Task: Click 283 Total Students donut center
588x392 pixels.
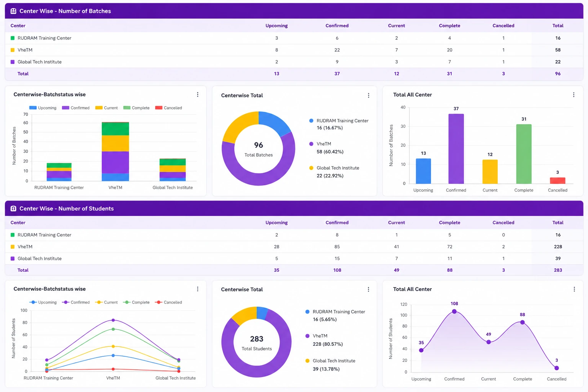Action: pos(256,343)
